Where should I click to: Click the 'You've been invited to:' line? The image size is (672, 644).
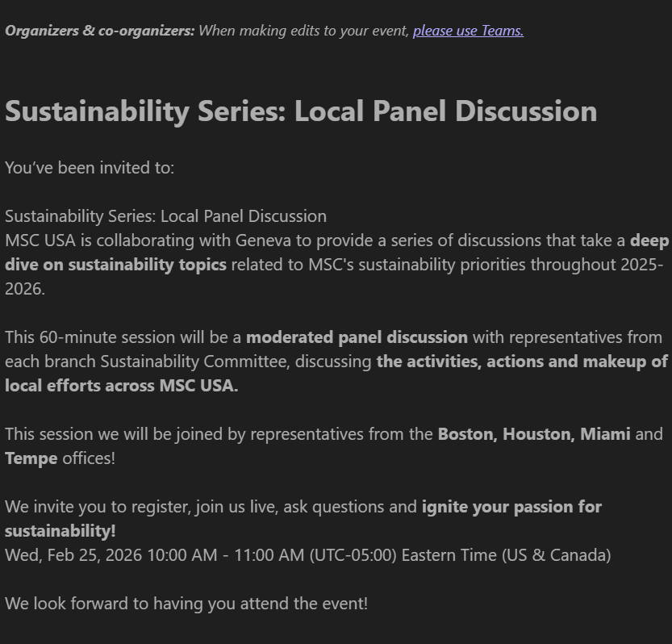pos(90,168)
